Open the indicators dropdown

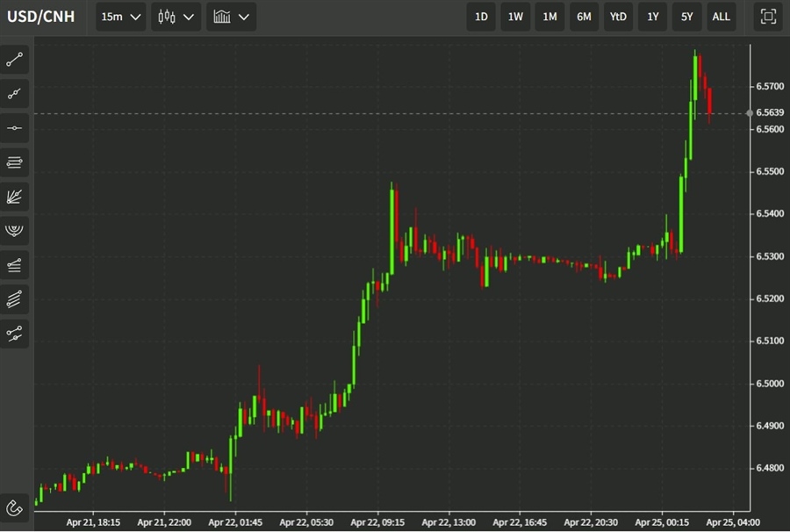click(231, 17)
